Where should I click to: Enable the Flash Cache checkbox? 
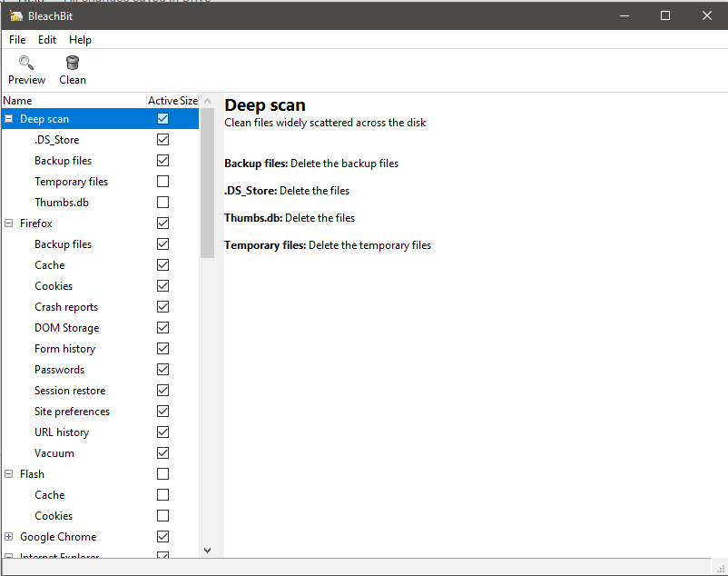click(x=163, y=495)
